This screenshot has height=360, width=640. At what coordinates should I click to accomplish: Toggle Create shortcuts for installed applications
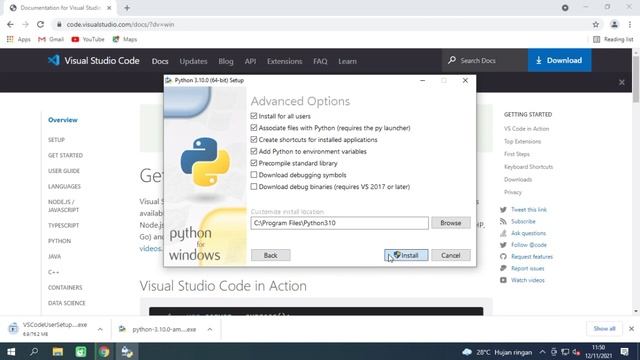[x=254, y=140]
